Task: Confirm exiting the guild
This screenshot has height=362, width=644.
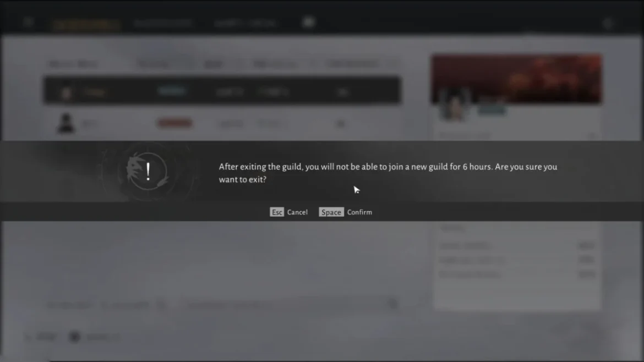Action: tap(359, 212)
